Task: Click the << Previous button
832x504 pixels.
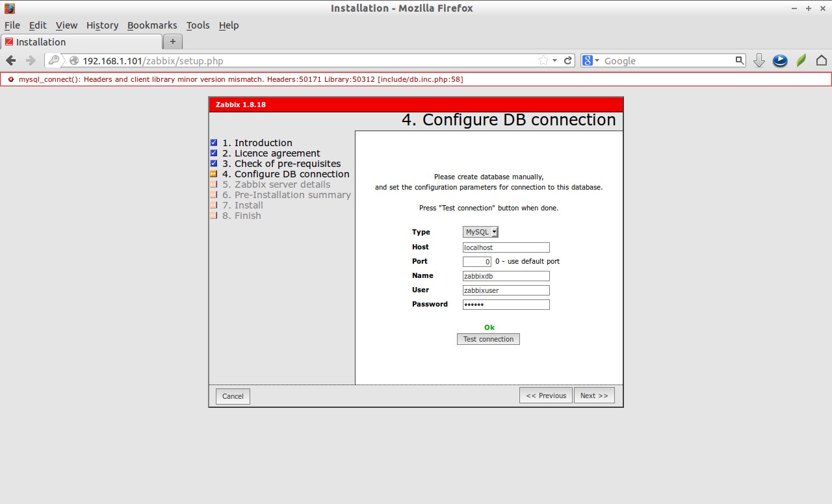Action: pos(546,396)
